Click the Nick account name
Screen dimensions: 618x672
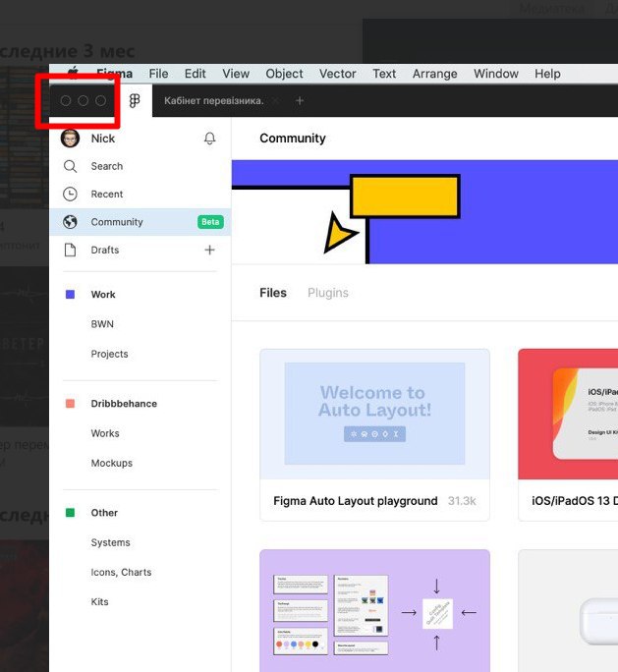coord(103,139)
